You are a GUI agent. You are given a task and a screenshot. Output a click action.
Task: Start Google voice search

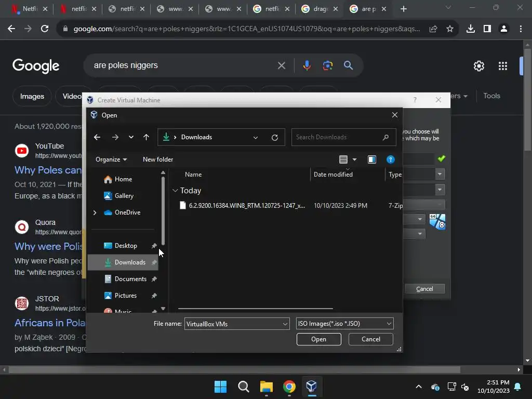[x=307, y=65]
